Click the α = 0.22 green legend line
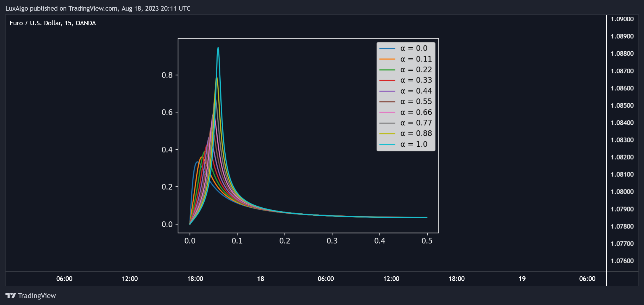This screenshot has height=305, width=644. 387,70
